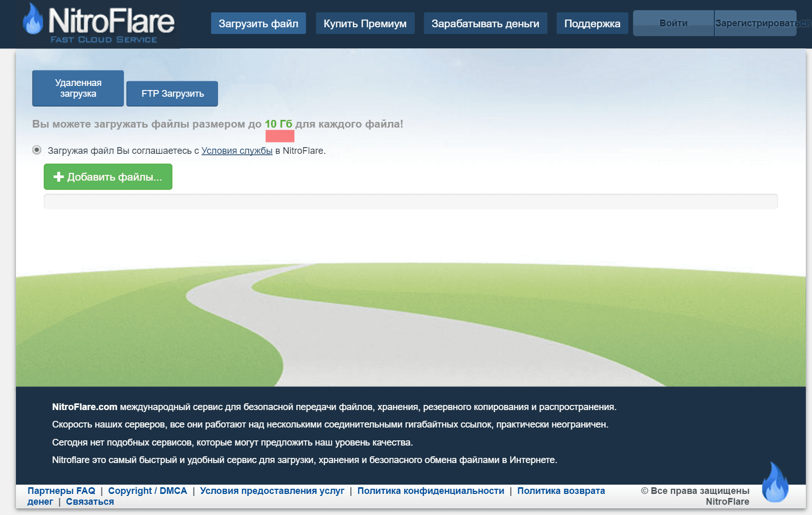Open the Поддержка menu item
The height and width of the screenshot is (515, 812).
(x=592, y=23)
